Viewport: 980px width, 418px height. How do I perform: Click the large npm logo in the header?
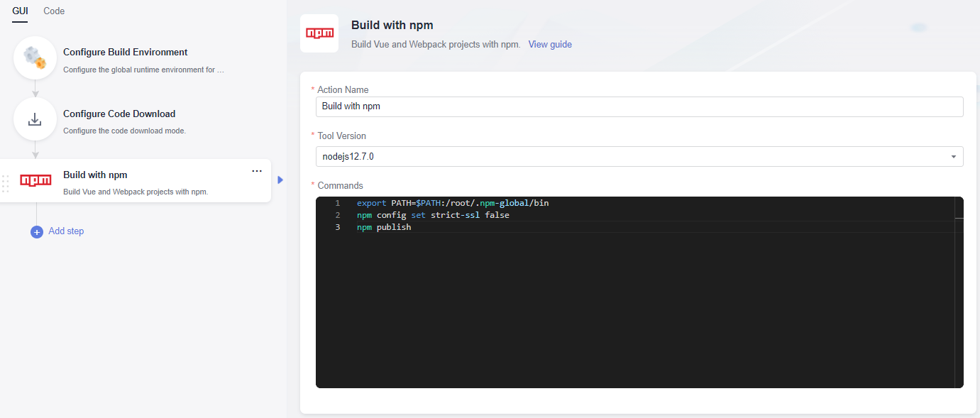[319, 33]
